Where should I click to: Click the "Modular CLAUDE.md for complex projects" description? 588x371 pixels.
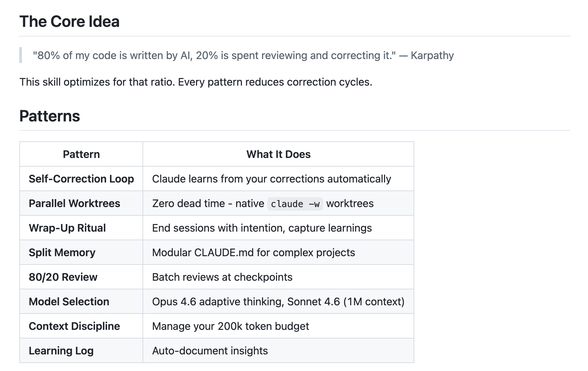[253, 253]
